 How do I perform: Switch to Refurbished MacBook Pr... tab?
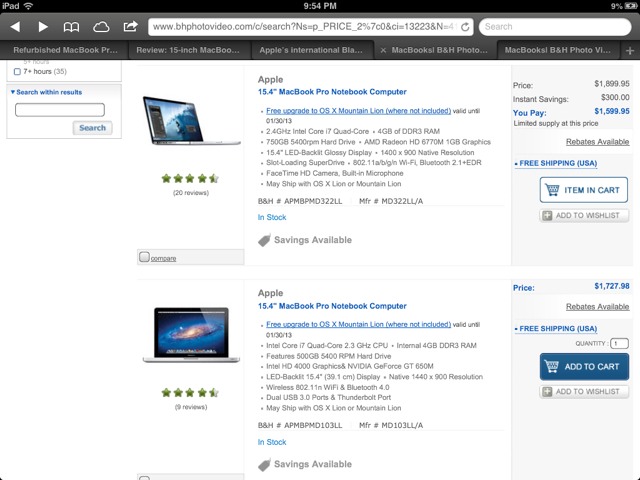[x=65, y=50]
